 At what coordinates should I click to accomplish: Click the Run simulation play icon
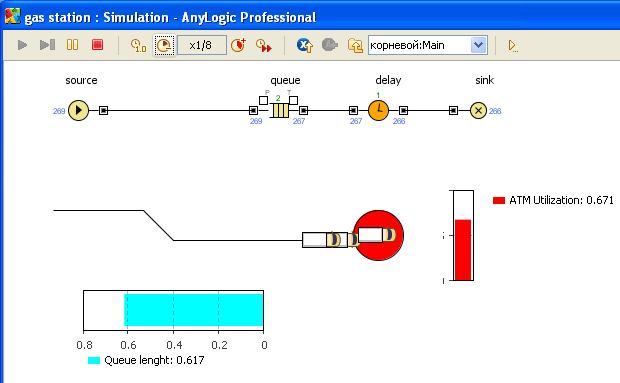[x=23, y=45]
